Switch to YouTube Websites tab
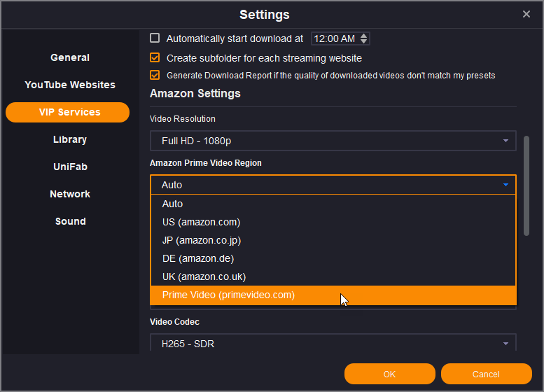Screen dimensions: 544x392 click(x=70, y=85)
